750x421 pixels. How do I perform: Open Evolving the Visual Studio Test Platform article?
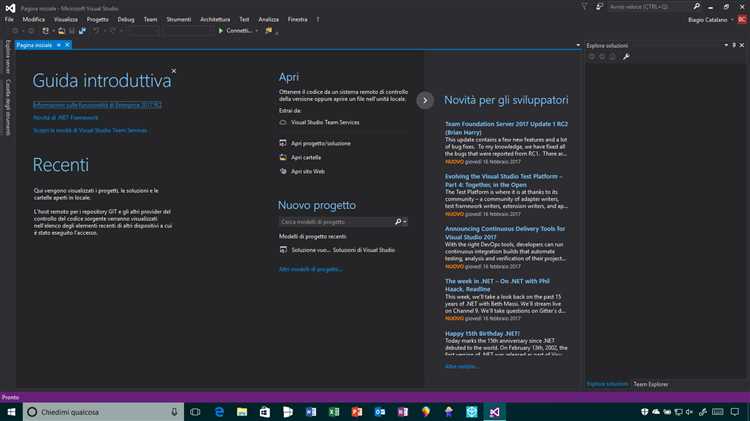[x=504, y=180]
